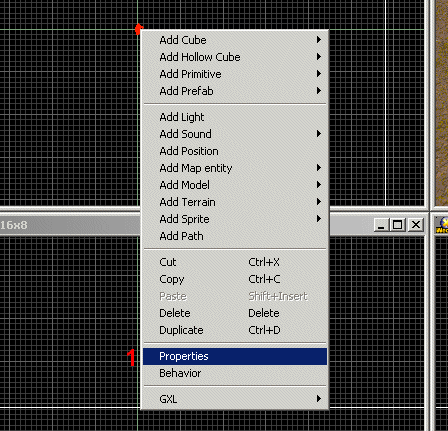Screen dimensions: 448x431
Task: Open Properties from the context menu
Action: 235,356
